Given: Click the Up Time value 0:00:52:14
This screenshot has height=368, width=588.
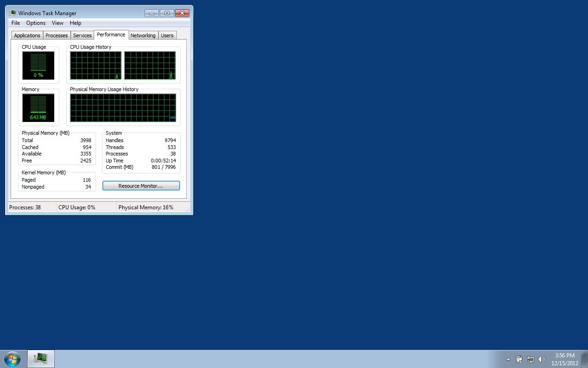Looking at the screenshot, I should (163, 161).
